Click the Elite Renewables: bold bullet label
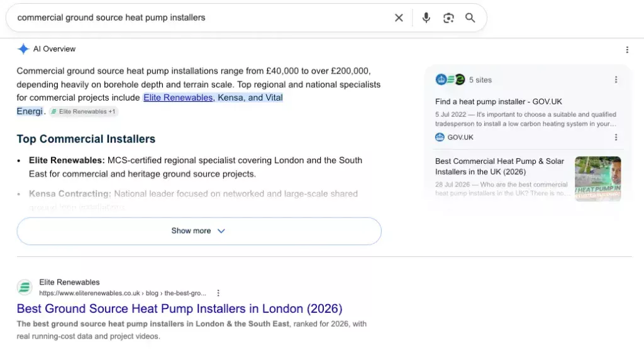Viewport: 644px width, 355px height. [x=67, y=160]
